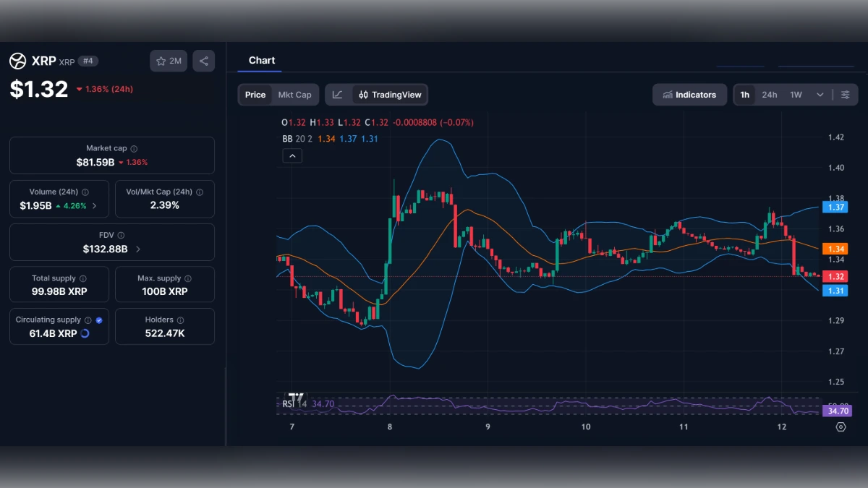Screen dimensions: 868x488
Task: Click the RSI 34.70 value marker
Action: [x=836, y=410]
